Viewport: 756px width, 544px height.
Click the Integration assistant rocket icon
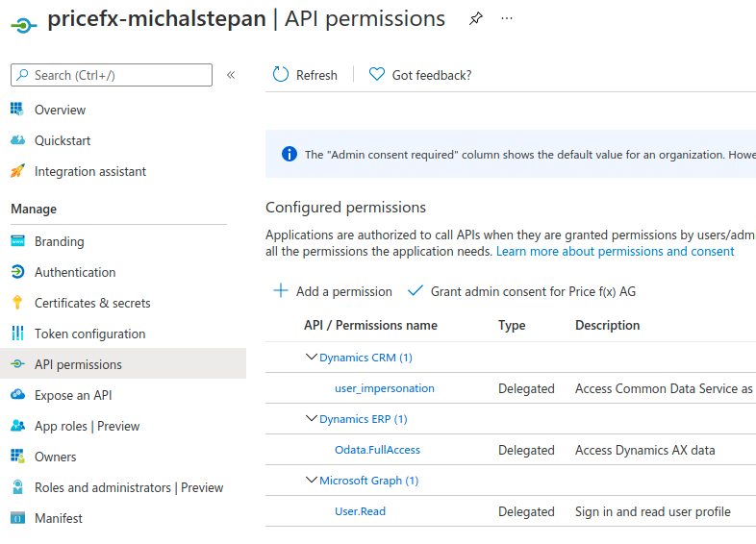17,170
